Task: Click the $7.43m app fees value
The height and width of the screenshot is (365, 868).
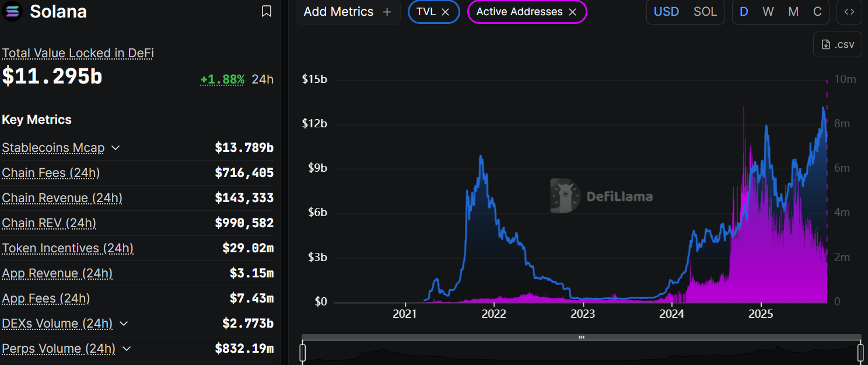Action: pos(251,298)
